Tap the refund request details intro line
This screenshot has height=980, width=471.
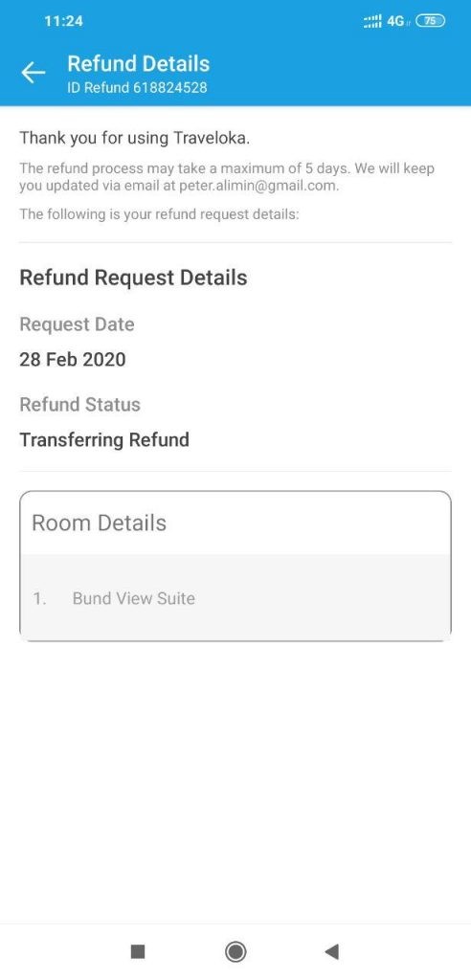160,214
